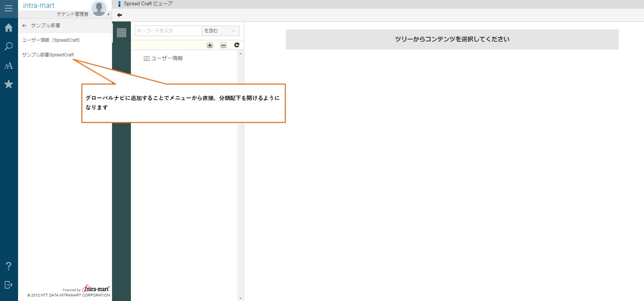Select ユーザー情報 node in the tree

167,58
